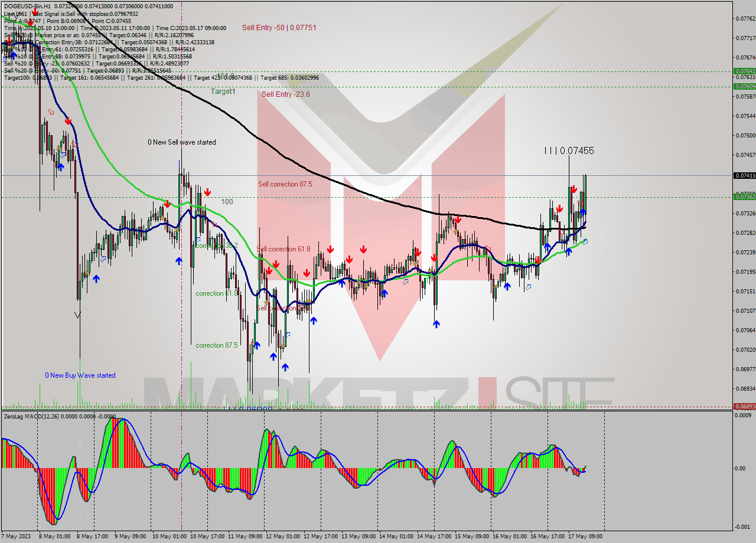Click the 0.07151 price axis label
Screen dimensions: 756x543
tap(744, 291)
